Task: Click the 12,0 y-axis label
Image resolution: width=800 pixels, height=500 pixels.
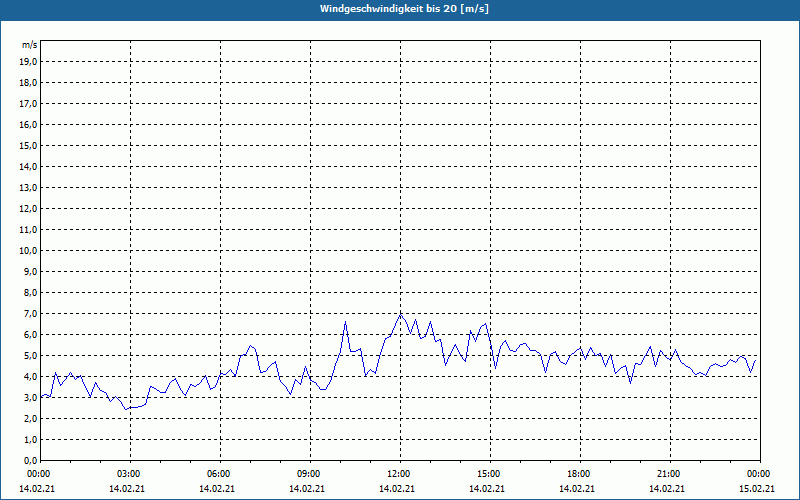Action: (29, 209)
